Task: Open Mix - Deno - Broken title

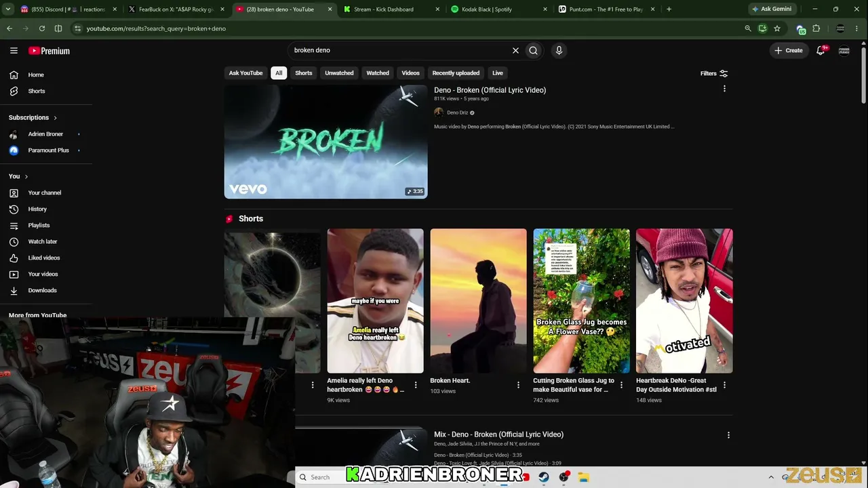Action: pos(498,434)
